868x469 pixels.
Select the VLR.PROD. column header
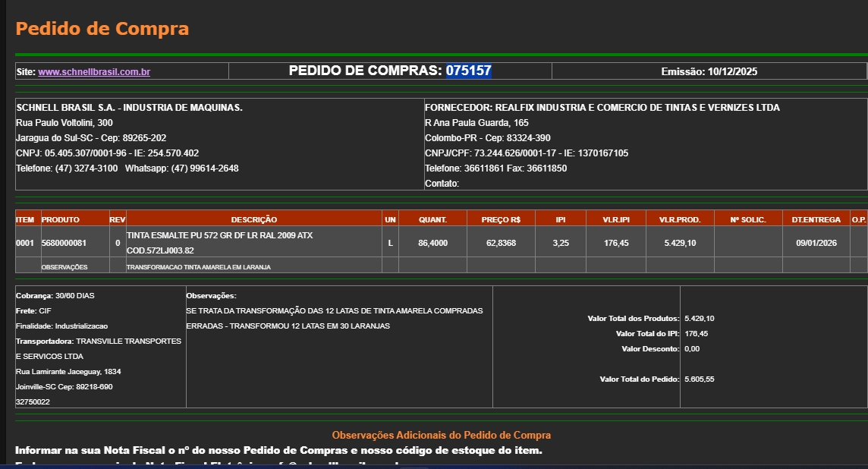tap(679, 219)
